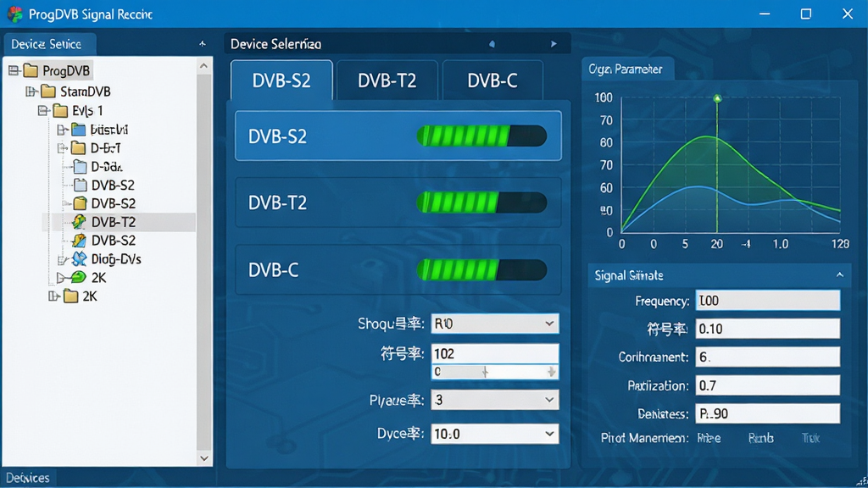
Task: Expand the Diog-DVs tree node
Action: tap(61, 259)
